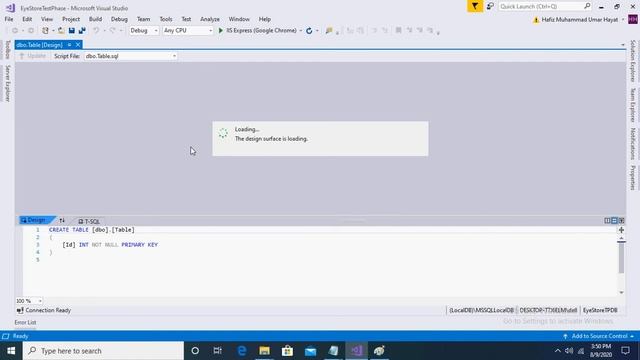Click the Task View taskbar icon
This screenshot has height=360, width=640.
coord(218,351)
